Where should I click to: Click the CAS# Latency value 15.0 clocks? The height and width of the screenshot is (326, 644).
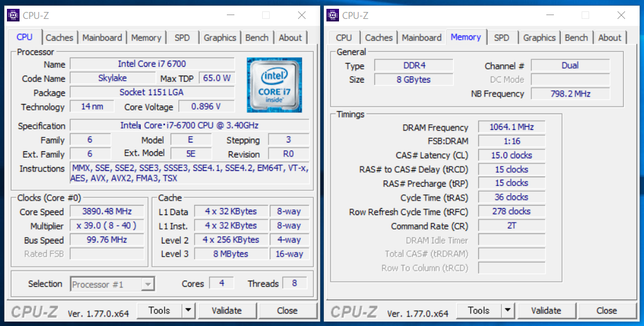[x=512, y=155]
